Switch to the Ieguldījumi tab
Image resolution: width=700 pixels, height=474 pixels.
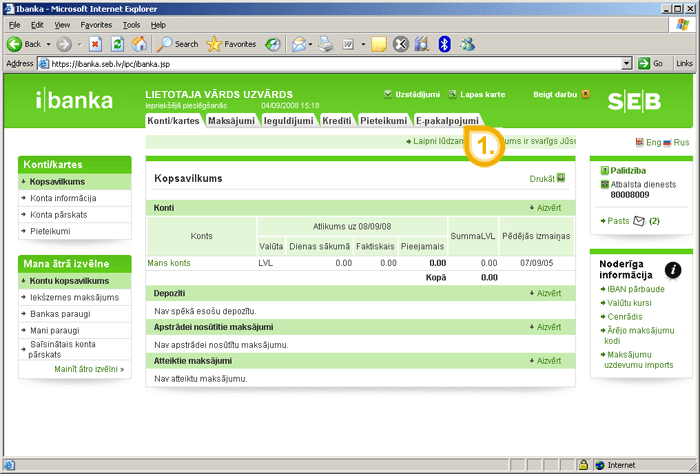(288, 121)
